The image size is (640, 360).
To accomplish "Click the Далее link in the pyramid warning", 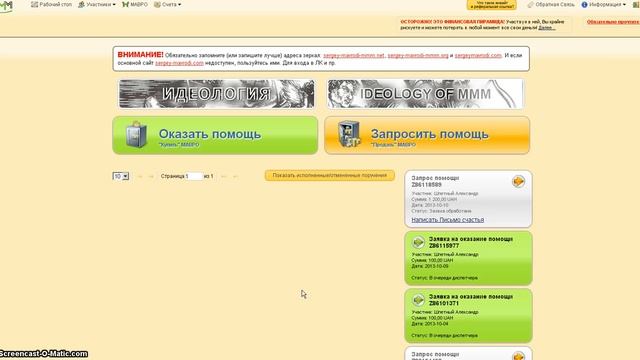I will pos(547,28).
